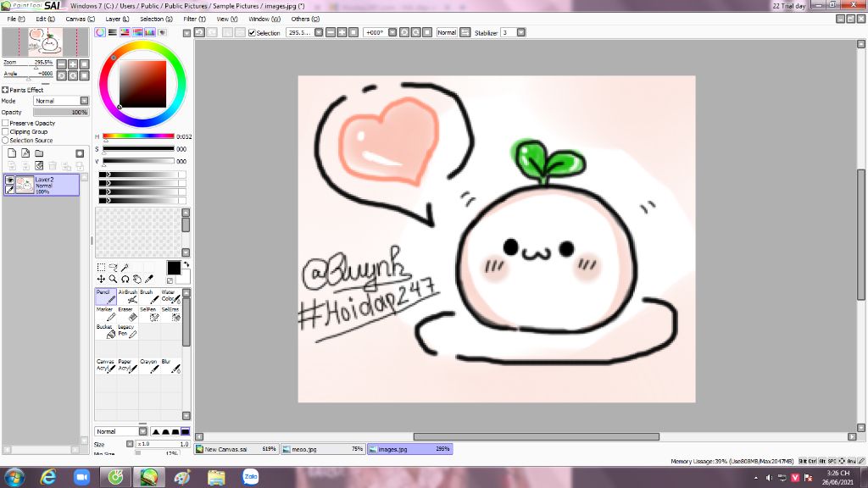Open the Stabilizer value dropdown
This screenshot has height=488, width=868.
pos(521,33)
